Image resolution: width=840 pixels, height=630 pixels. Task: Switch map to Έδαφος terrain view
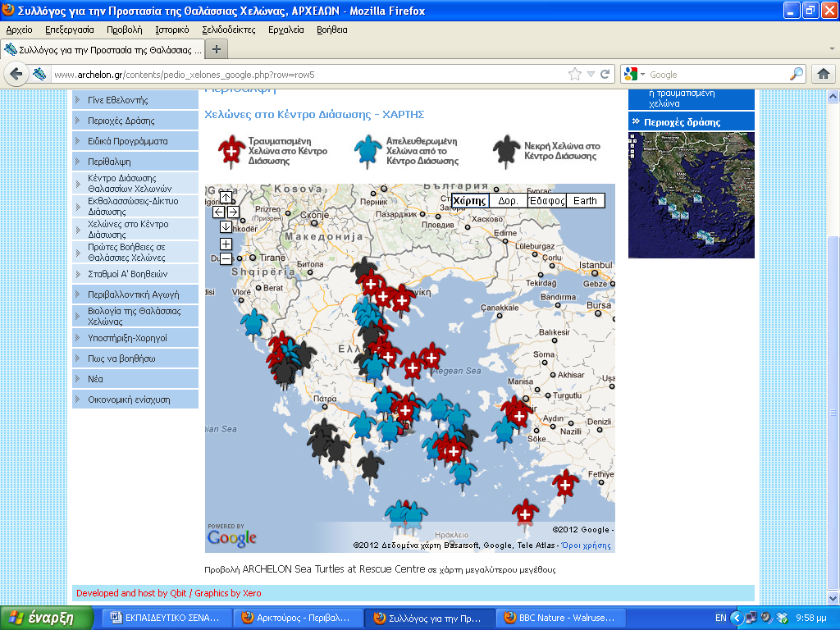[546, 200]
